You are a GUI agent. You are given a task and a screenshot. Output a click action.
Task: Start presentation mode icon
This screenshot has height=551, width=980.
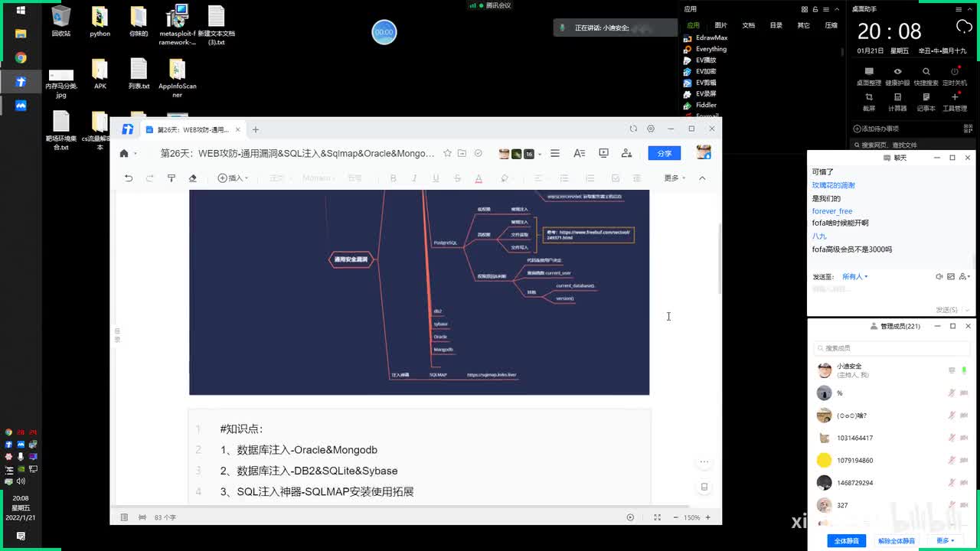click(603, 153)
